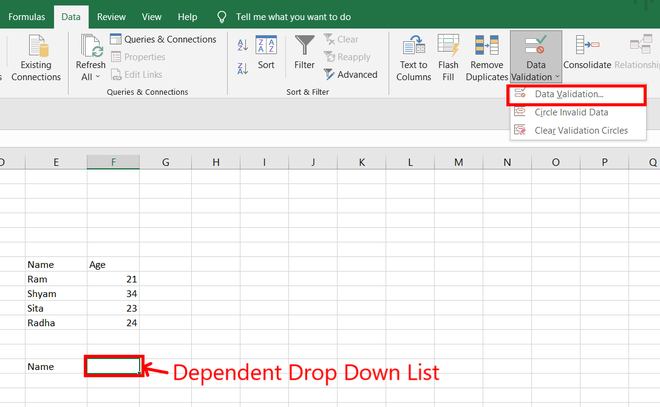Toggle the Filter funnel
This screenshot has width=660, height=407.
pos(304,53)
